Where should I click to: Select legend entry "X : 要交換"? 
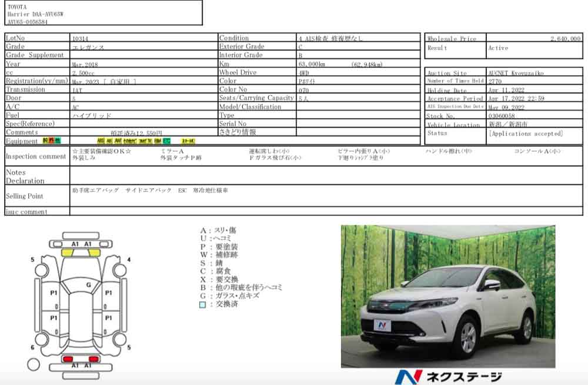[219, 280]
